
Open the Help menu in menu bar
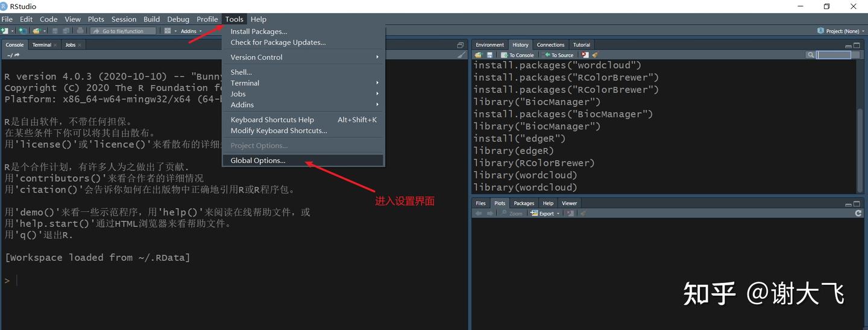[x=259, y=19]
